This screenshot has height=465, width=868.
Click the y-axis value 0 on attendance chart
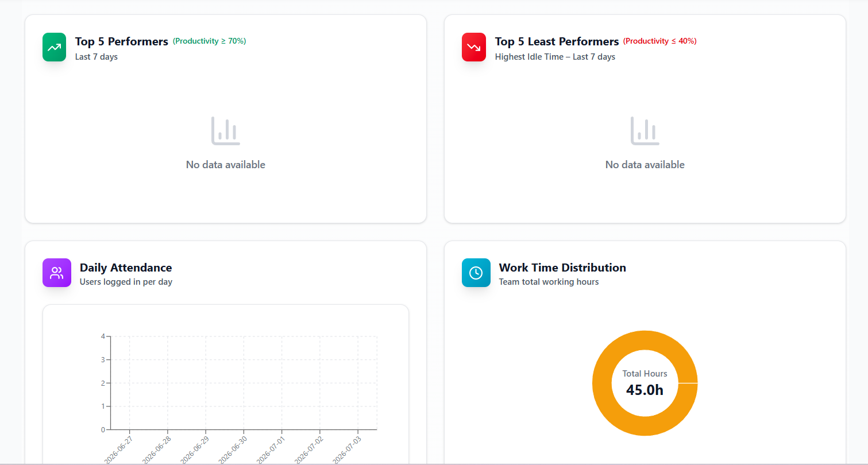click(102, 429)
